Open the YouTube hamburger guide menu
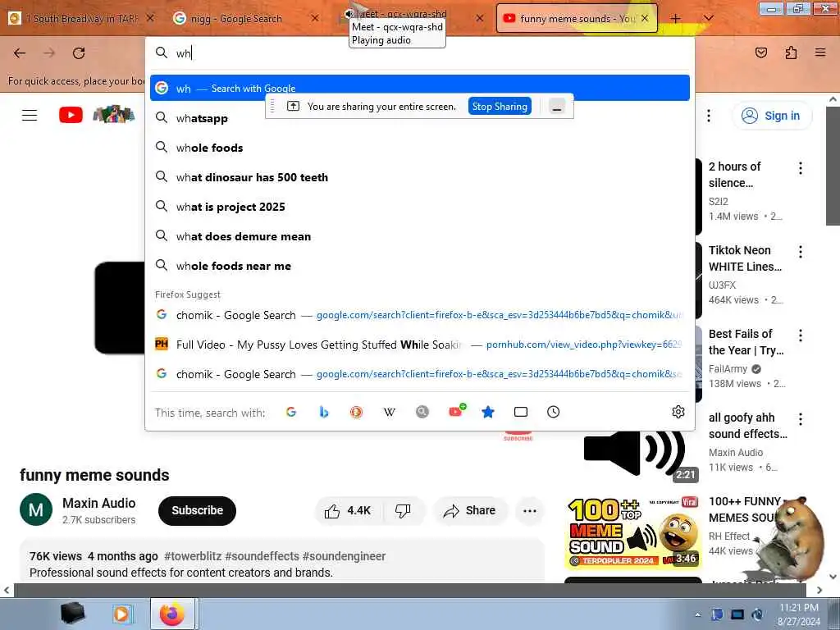This screenshot has width=840, height=630. (x=30, y=115)
